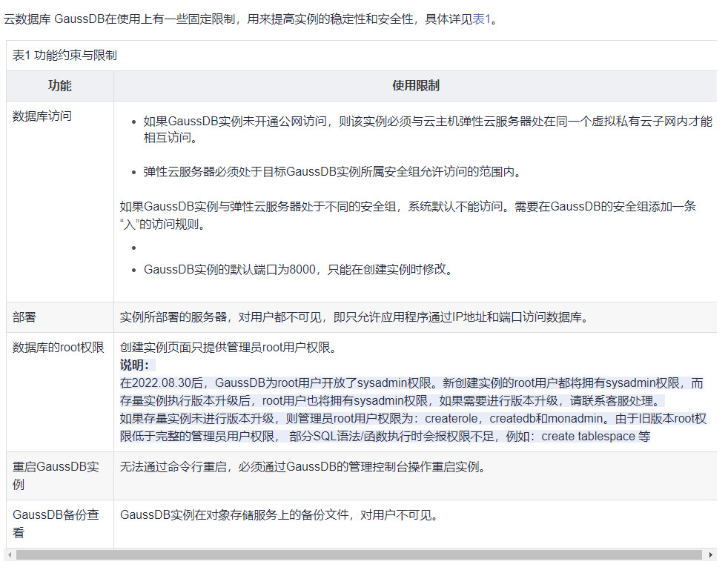Click the 使用限制 column header
728x573 pixels.
coord(416,85)
